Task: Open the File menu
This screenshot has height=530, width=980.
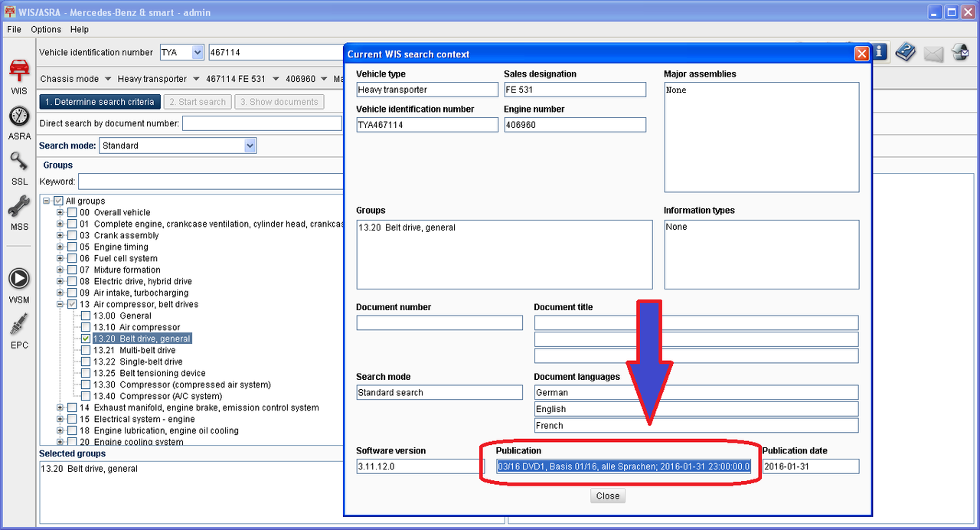Action: point(14,29)
